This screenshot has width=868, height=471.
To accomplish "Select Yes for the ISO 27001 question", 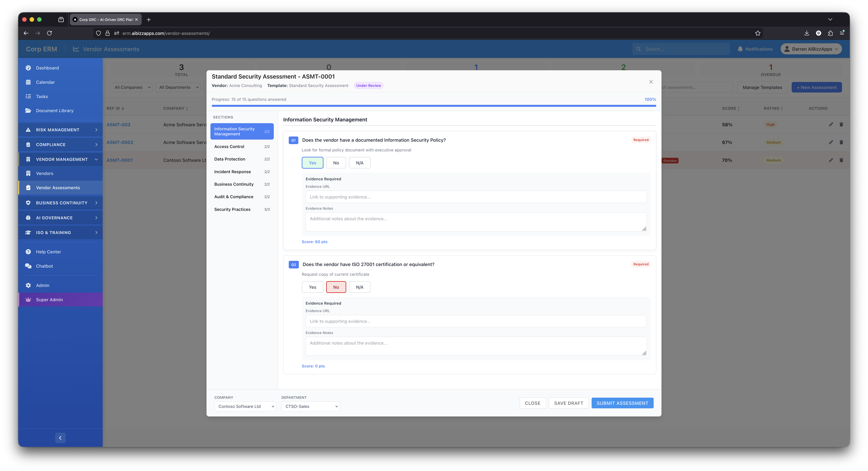I will [312, 287].
